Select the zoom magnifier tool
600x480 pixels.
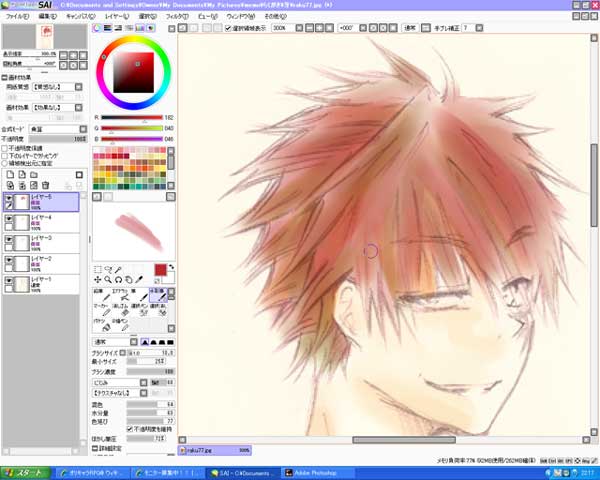coord(108,279)
